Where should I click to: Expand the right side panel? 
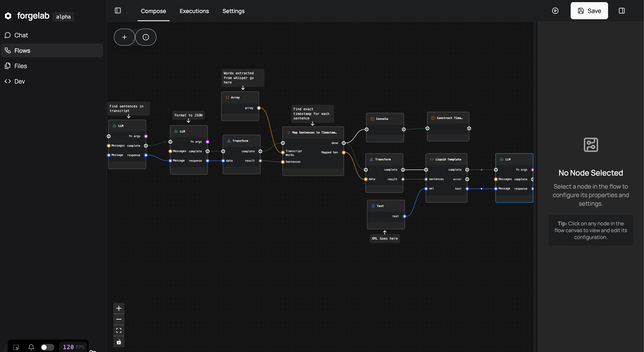622,10
